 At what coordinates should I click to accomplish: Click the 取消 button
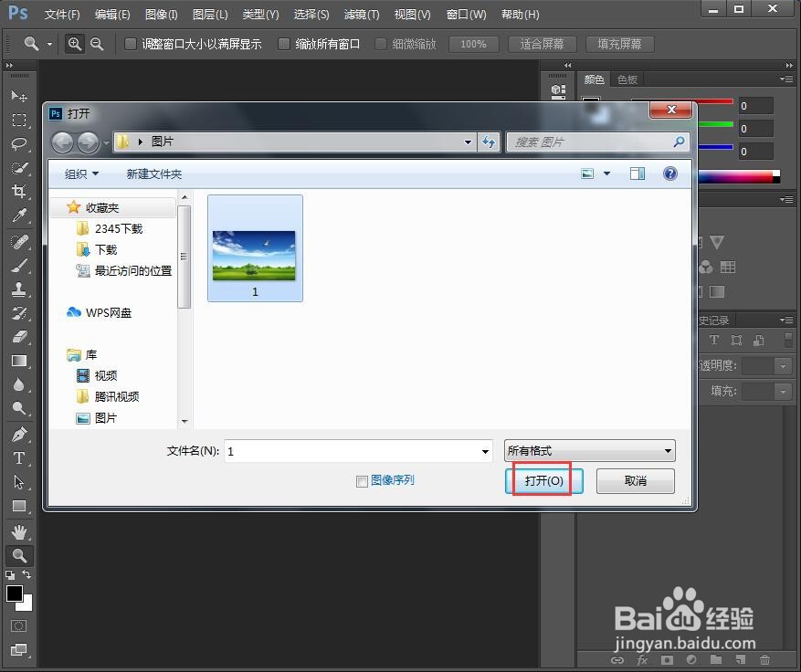636,480
